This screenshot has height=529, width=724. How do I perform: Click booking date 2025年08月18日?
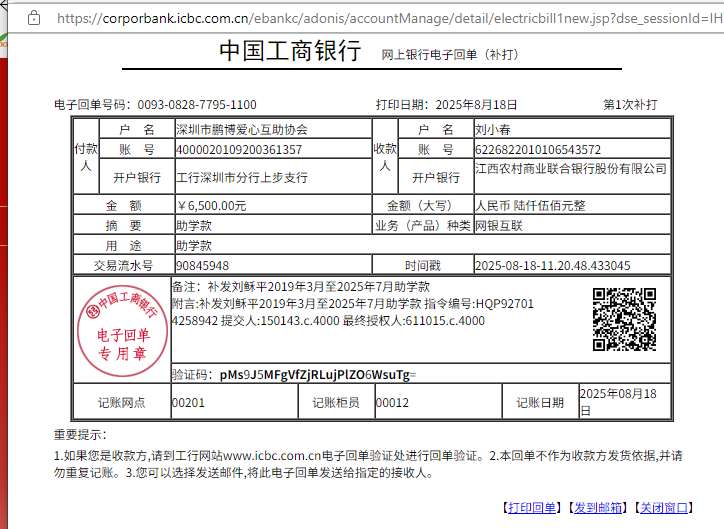point(618,402)
